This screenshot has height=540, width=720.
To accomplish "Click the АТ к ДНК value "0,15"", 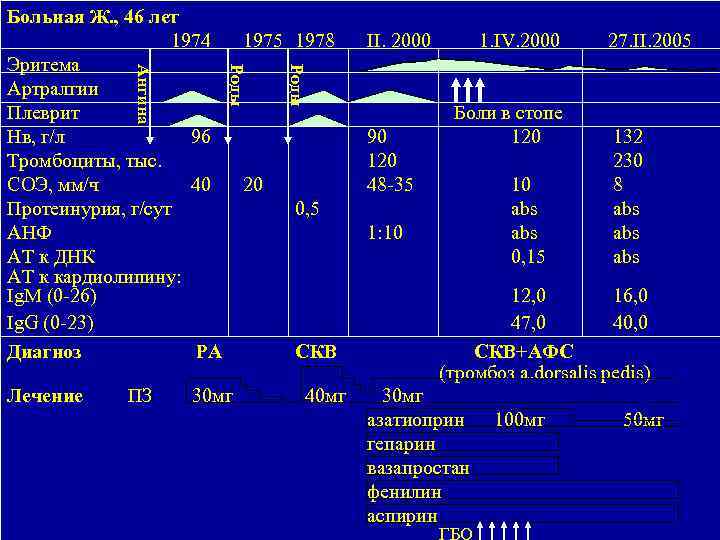I will click(x=528, y=257).
